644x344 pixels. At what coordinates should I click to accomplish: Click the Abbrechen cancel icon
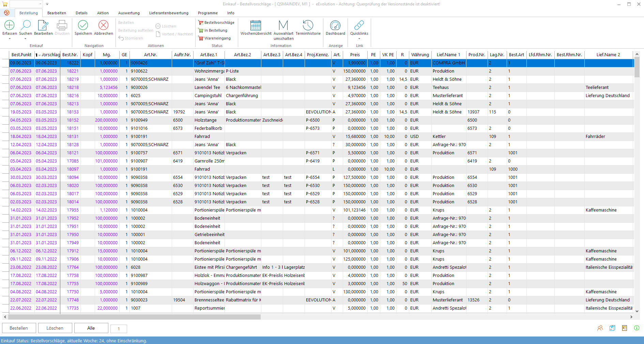[103, 25]
